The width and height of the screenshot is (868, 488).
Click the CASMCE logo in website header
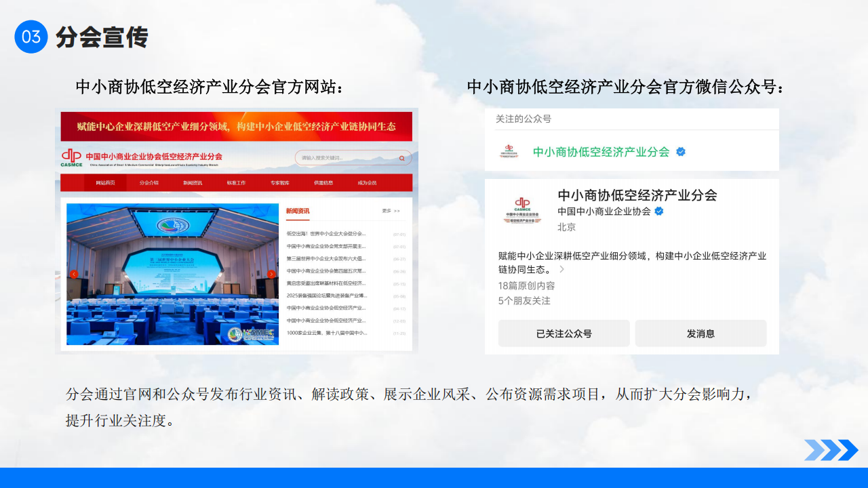(x=71, y=157)
